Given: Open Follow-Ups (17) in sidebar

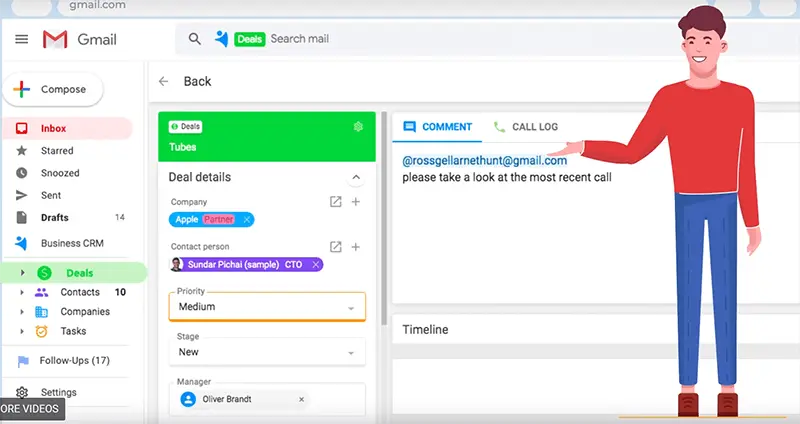Looking at the screenshot, I should coord(74,361).
